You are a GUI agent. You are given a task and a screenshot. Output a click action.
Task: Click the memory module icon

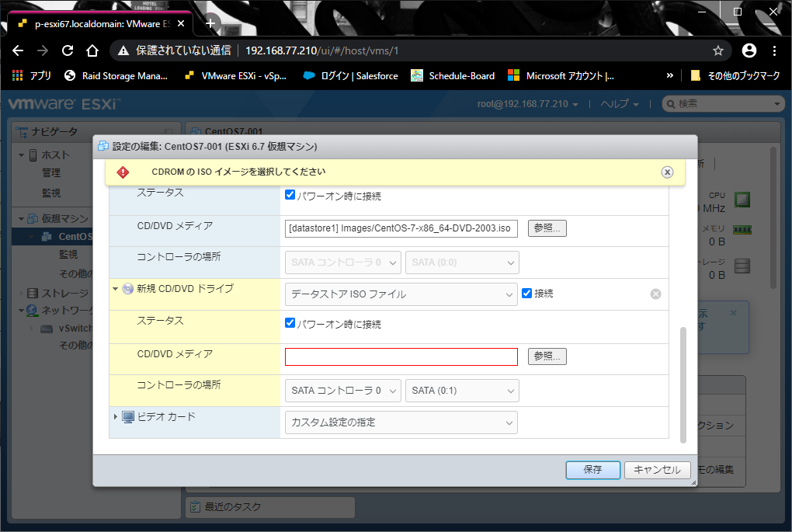click(742, 230)
